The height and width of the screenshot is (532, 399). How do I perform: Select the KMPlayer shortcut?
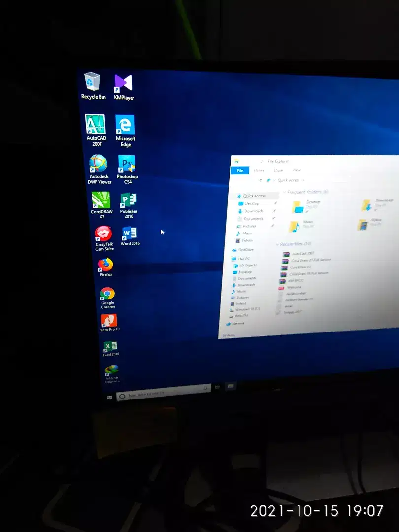[124, 87]
